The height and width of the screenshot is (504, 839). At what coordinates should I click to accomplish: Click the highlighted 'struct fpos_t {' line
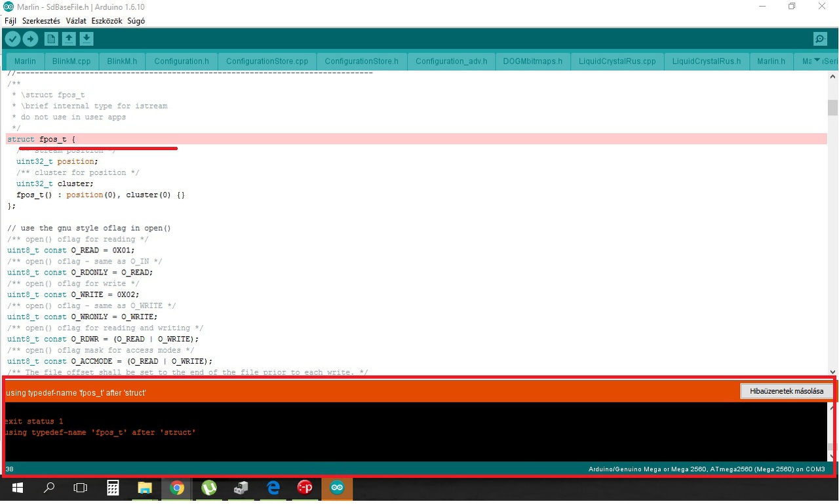point(416,139)
